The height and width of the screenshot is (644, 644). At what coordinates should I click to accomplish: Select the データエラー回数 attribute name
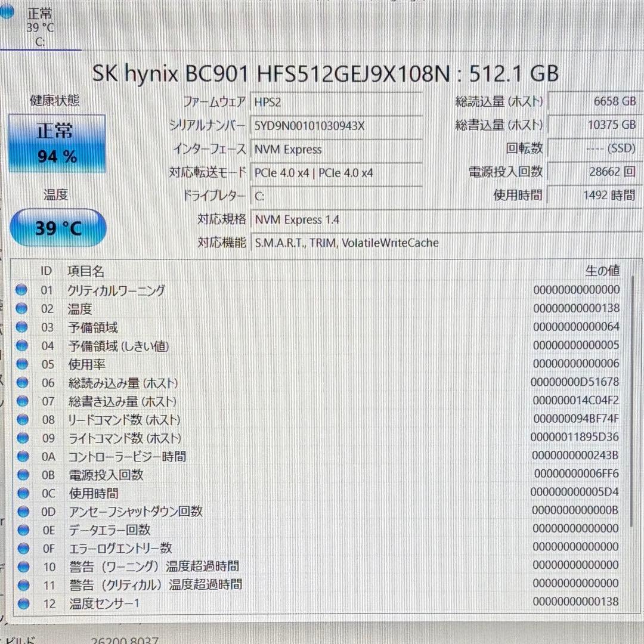(110, 530)
